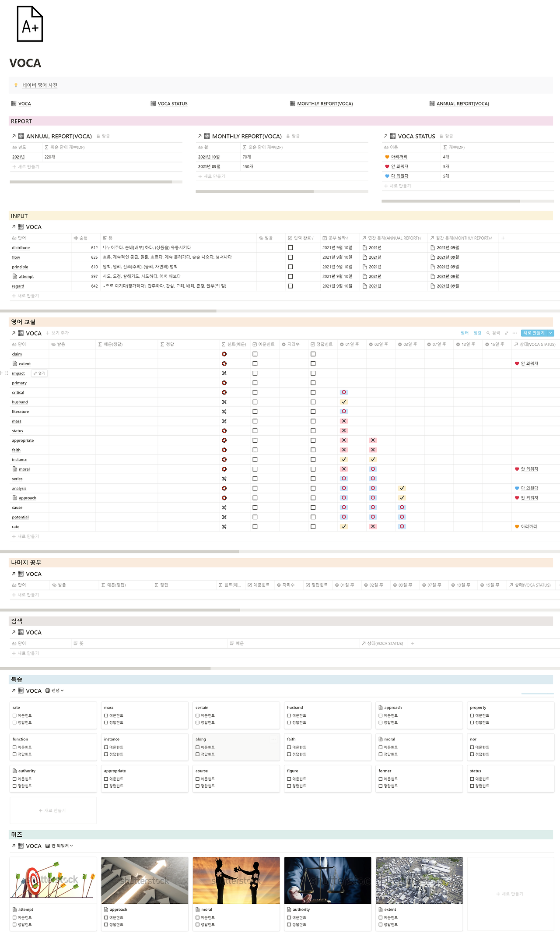The width and height of the screenshot is (560, 937).
Task: Open the 안 외워져 view dropdown in 퀴즈
Action: coord(59,845)
